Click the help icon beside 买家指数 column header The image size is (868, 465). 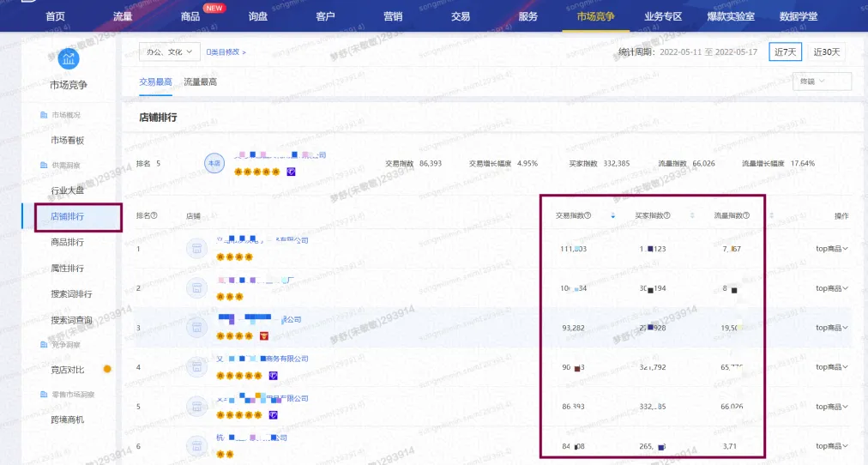(x=666, y=216)
